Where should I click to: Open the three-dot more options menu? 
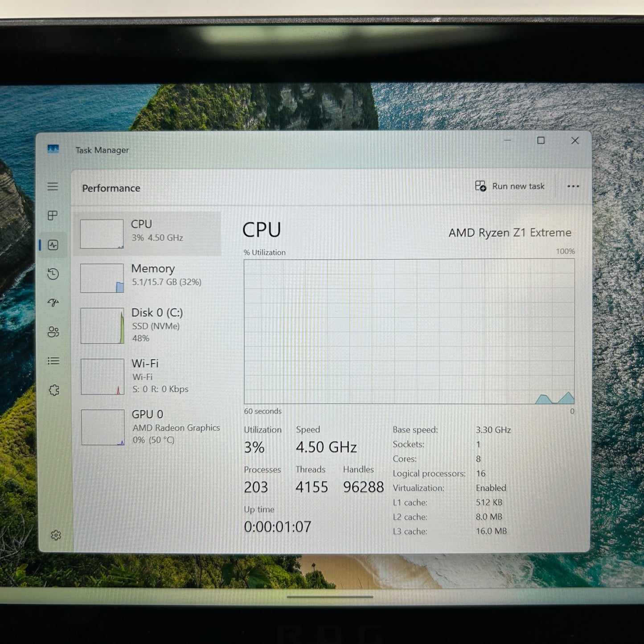tap(573, 186)
